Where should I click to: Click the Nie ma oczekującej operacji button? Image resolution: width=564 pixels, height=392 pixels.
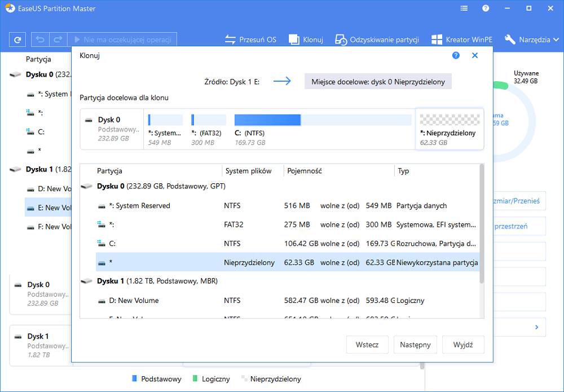pyautogui.click(x=122, y=39)
